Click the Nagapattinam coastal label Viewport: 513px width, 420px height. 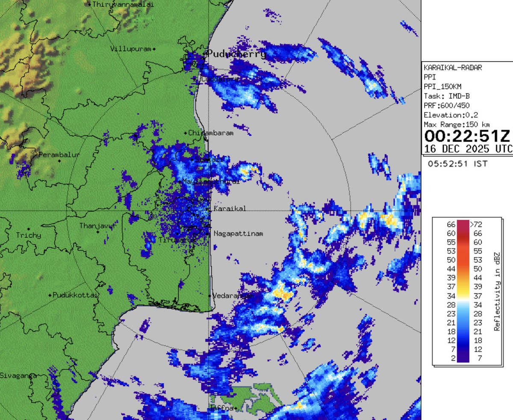[x=238, y=234]
